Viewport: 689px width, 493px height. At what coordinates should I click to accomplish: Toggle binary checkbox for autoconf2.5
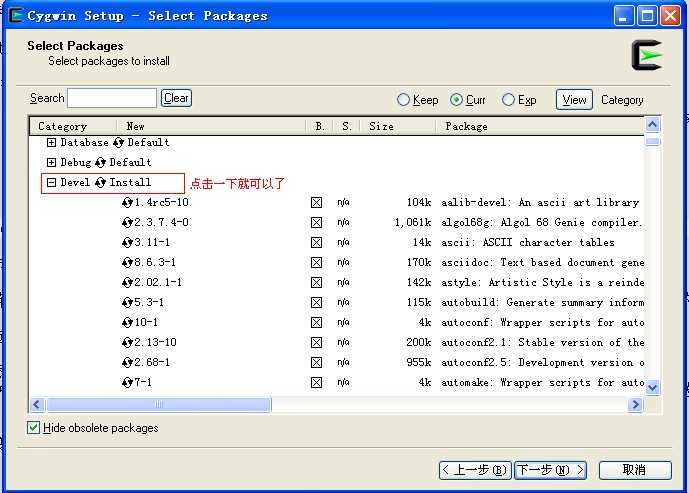(316, 362)
